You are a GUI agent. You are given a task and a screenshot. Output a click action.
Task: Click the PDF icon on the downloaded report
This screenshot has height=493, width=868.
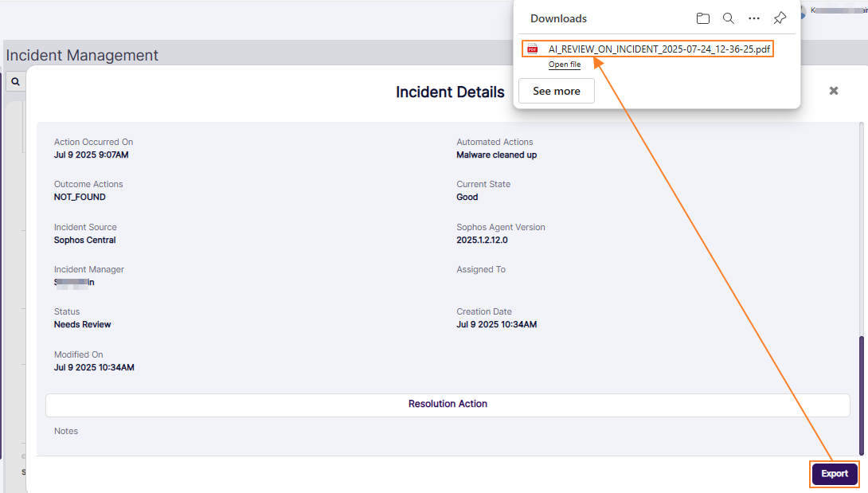pos(532,48)
